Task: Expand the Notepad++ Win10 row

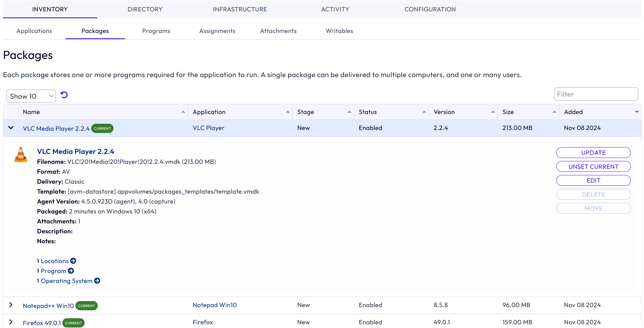Action: pos(11,305)
